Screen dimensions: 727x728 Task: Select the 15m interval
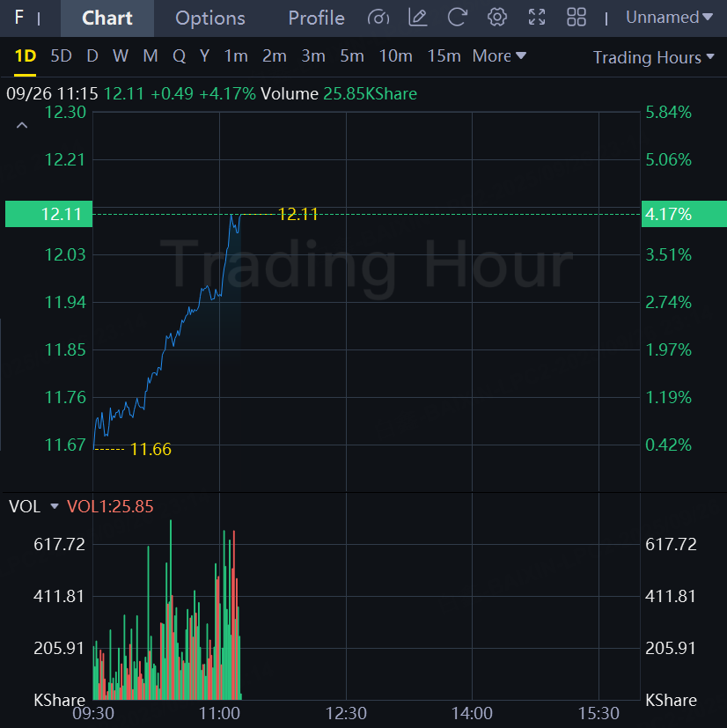444,56
